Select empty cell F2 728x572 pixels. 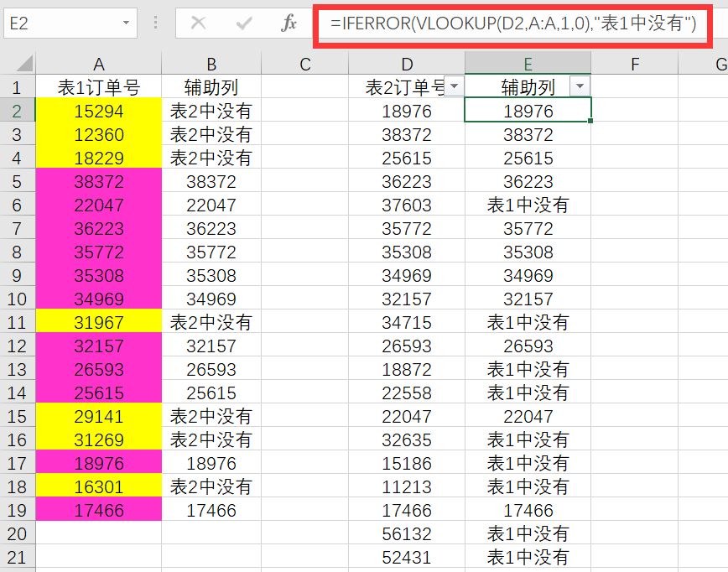point(635,111)
